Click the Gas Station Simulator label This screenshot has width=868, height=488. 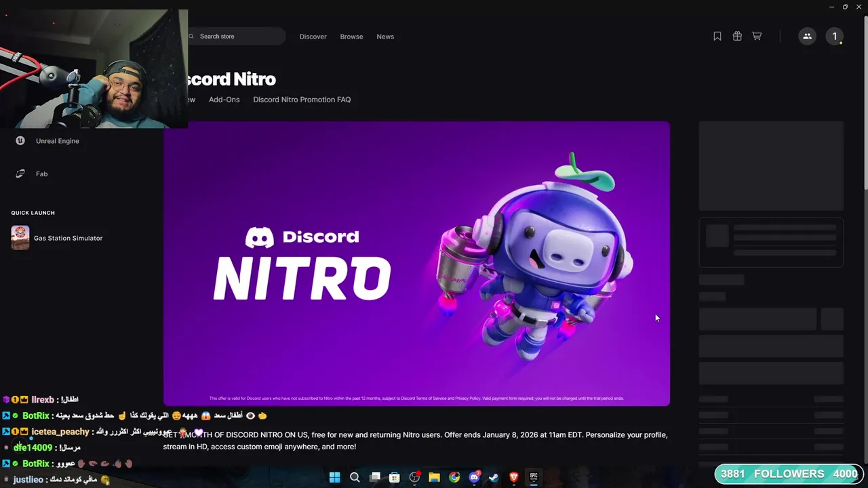[68, 239]
